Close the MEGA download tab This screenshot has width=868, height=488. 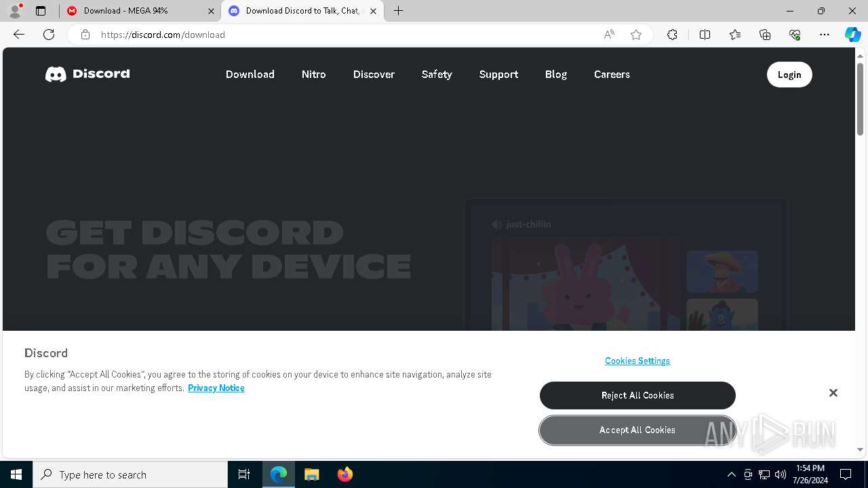coord(211,11)
